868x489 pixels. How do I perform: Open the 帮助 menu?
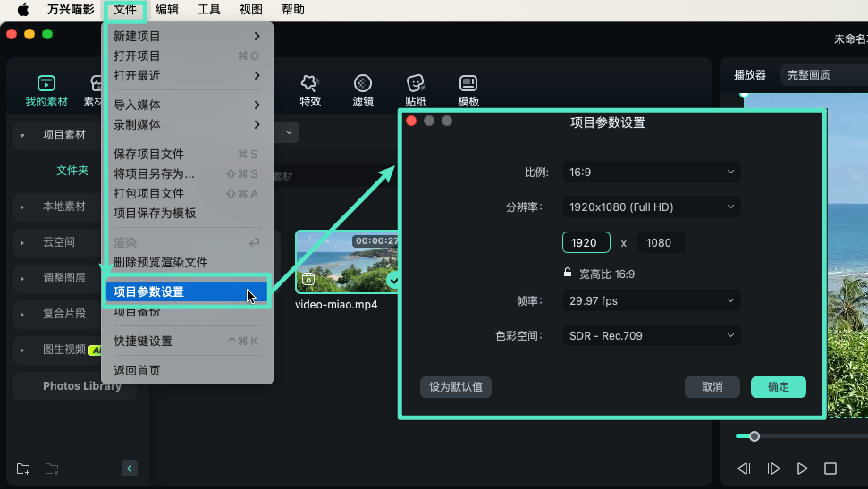(x=293, y=10)
